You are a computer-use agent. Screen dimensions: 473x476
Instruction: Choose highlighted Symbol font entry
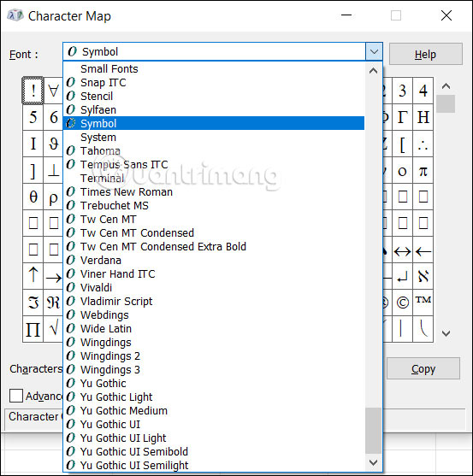[214, 123]
